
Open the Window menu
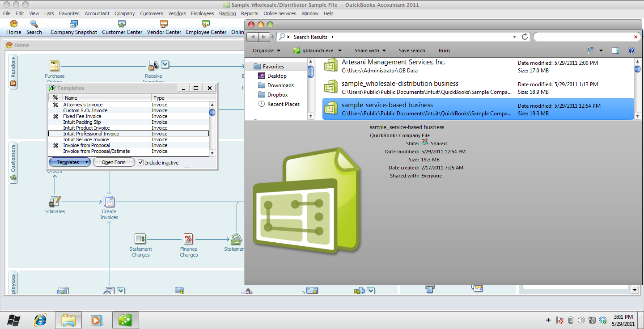coord(310,13)
